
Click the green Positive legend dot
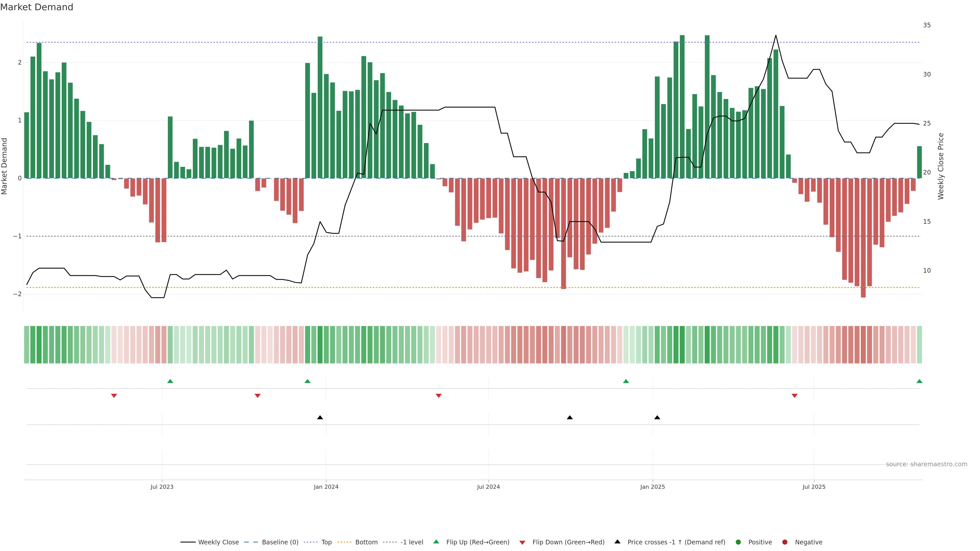tap(738, 542)
